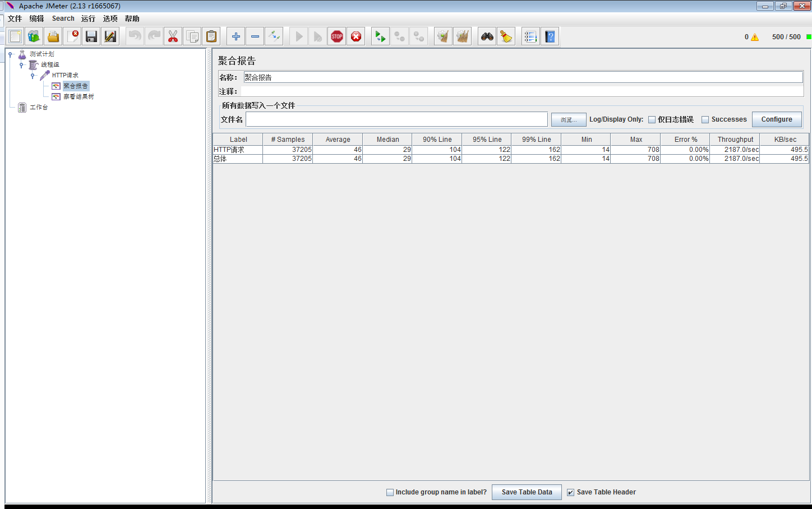Click Remote Shutdown All icon
Screen dimensions: 812x509
point(419,36)
